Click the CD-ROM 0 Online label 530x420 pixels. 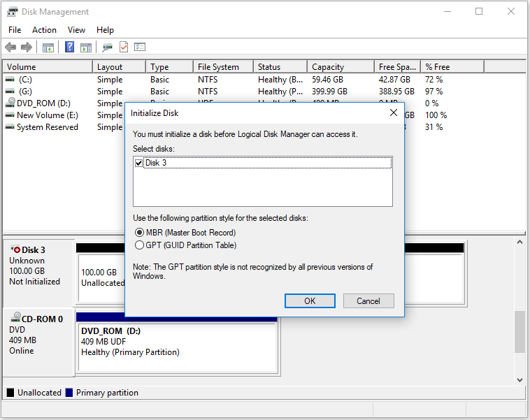click(x=22, y=351)
